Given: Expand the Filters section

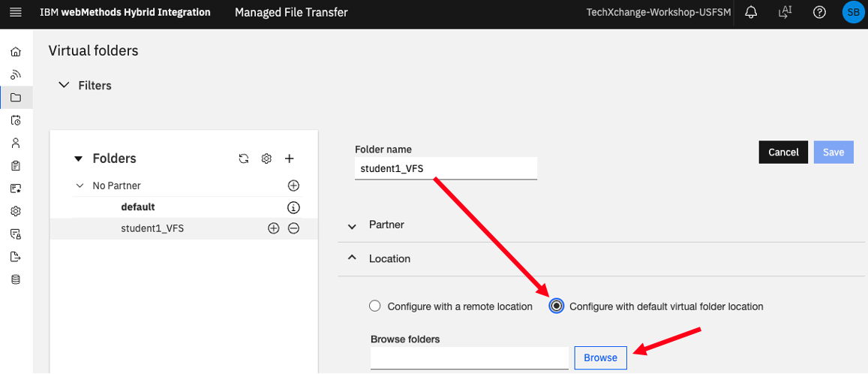Looking at the screenshot, I should tap(65, 86).
